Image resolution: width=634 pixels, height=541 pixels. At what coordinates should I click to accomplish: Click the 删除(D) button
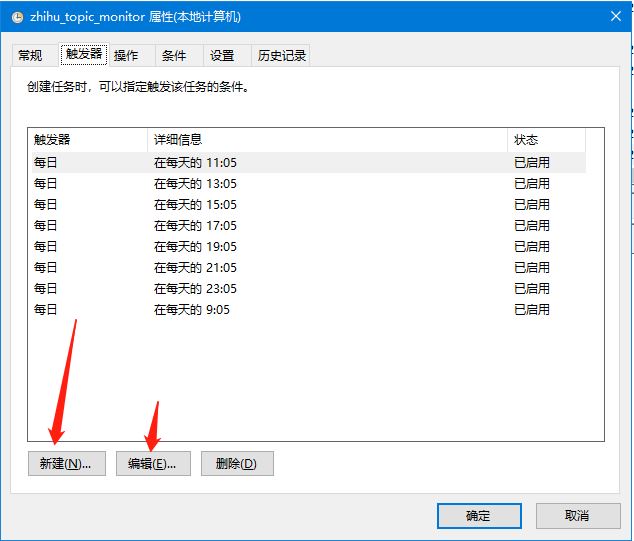click(237, 463)
